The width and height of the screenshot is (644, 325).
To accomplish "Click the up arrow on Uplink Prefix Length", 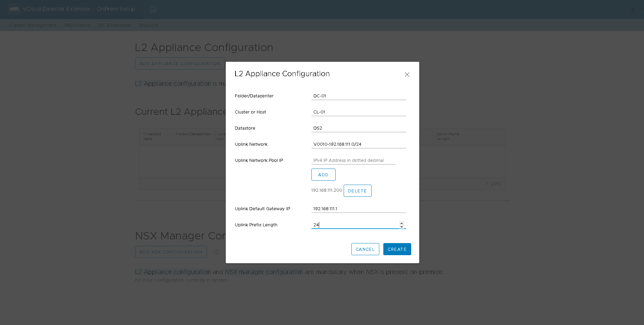I will coord(401,223).
